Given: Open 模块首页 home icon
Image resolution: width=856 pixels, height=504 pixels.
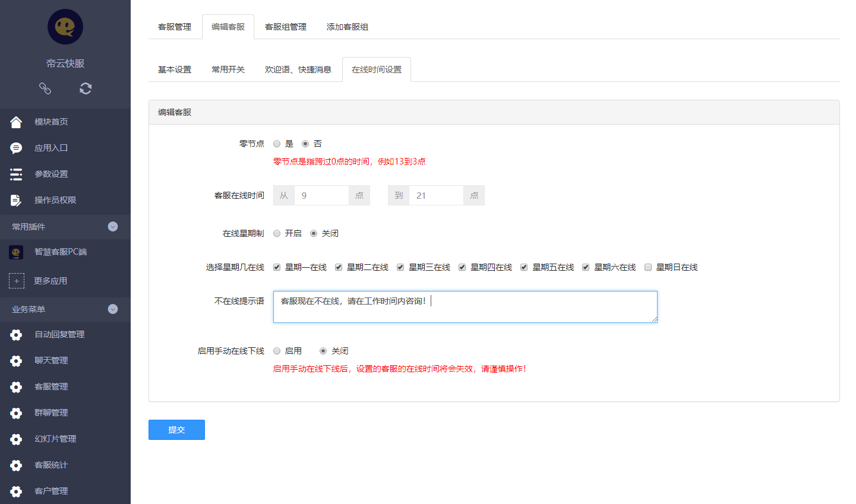Looking at the screenshot, I should [16, 122].
